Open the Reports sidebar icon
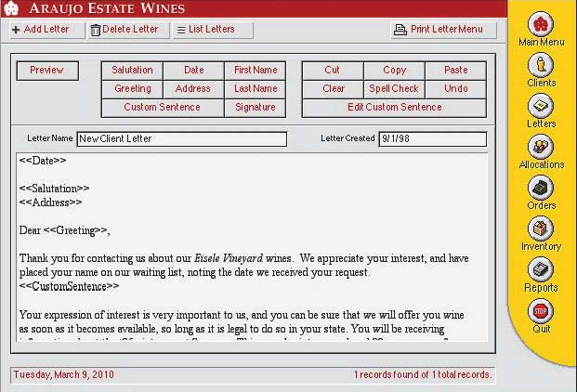Viewport: 577px width, 392px height. pos(541,269)
